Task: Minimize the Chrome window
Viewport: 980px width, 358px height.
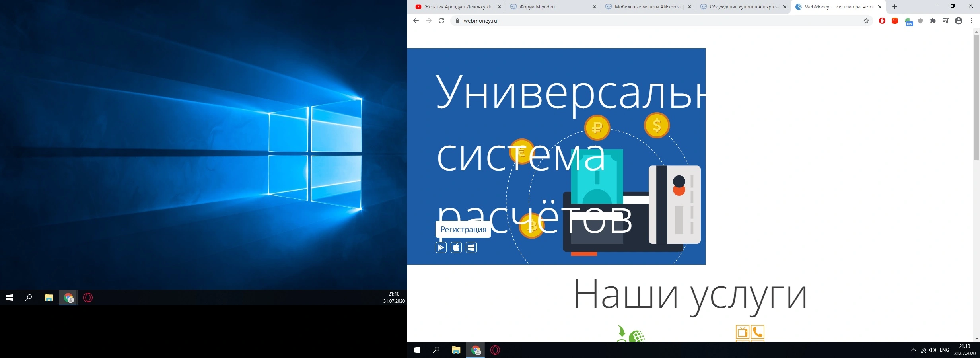Action: click(934, 6)
